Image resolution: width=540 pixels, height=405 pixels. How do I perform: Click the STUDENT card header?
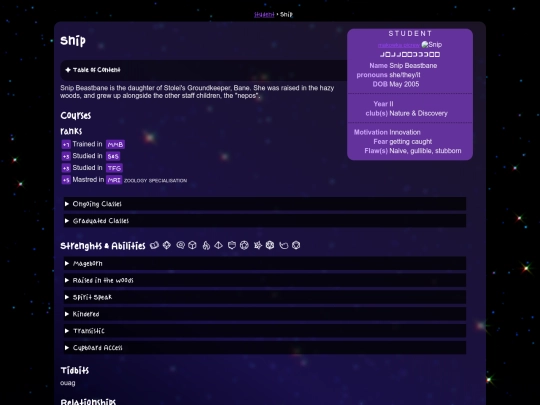coord(410,33)
